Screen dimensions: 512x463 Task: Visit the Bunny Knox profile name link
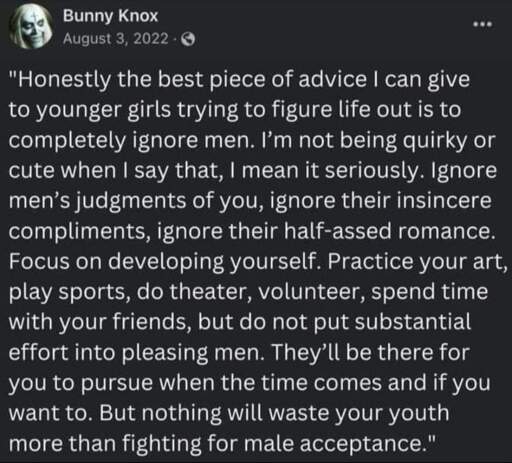pos(110,16)
